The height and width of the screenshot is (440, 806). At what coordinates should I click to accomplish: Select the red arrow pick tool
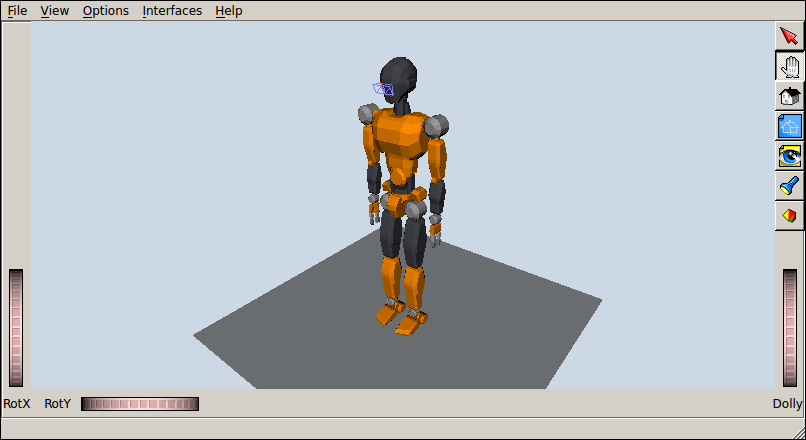point(789,36)
